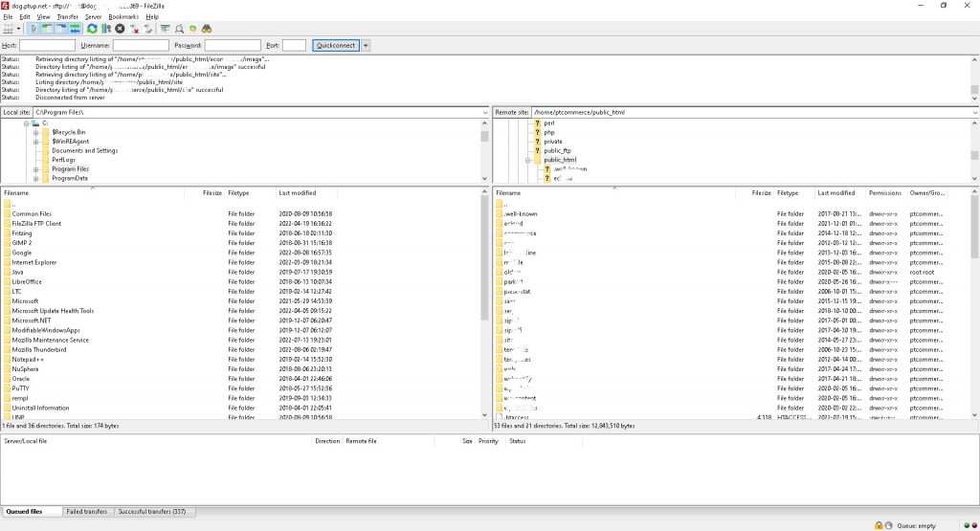The width and height of the screenshot is (980, 531).
Task: Open the Quickconnect history dropdown arrow
Action: (366, 46)
